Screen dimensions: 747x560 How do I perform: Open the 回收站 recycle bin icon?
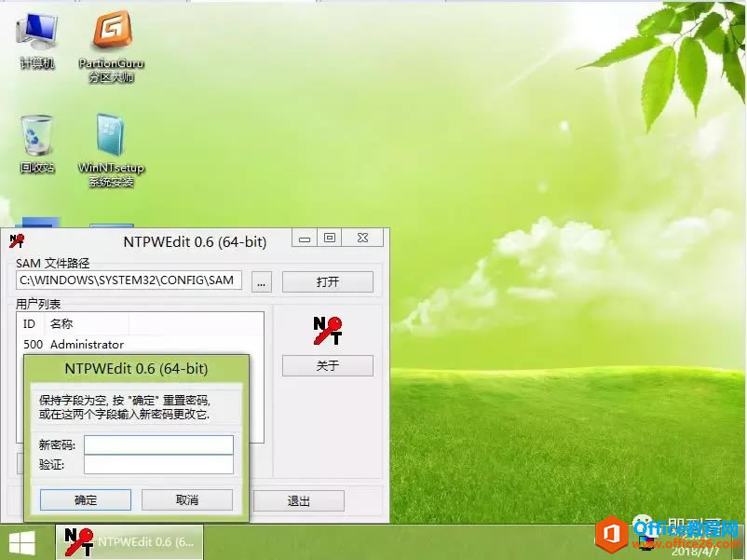pyautogui.click(x=36, y=144)
